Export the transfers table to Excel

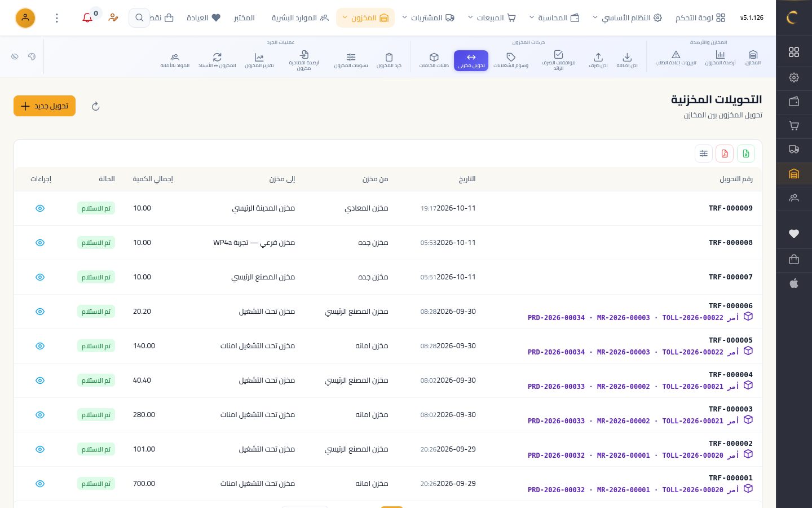pos(746,154)
